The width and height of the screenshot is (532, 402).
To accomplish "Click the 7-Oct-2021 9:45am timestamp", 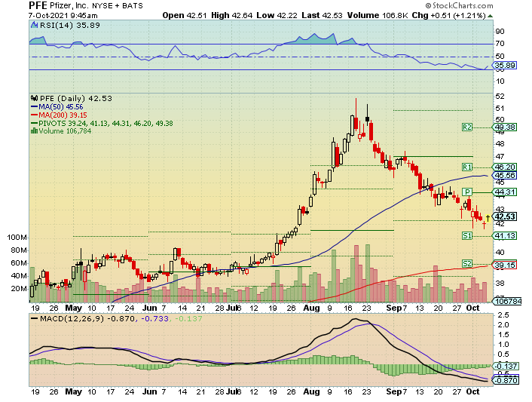I will [x=63, y=16].
